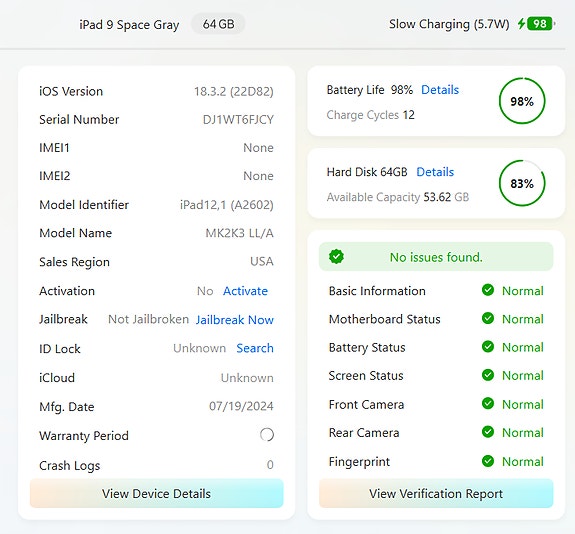The height and width of the screenshot is (534, 575).
Task: Open Hard Disk Details link
Action: (x=435, y=172)
